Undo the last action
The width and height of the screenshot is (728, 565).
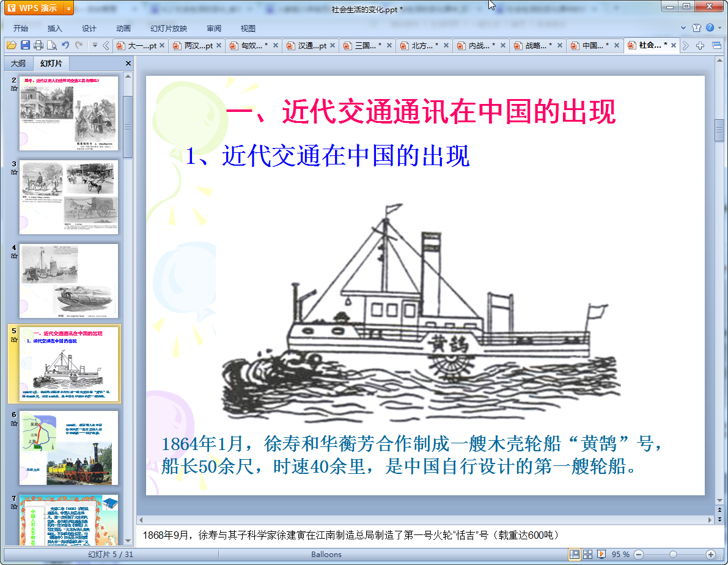pos(65,45)
